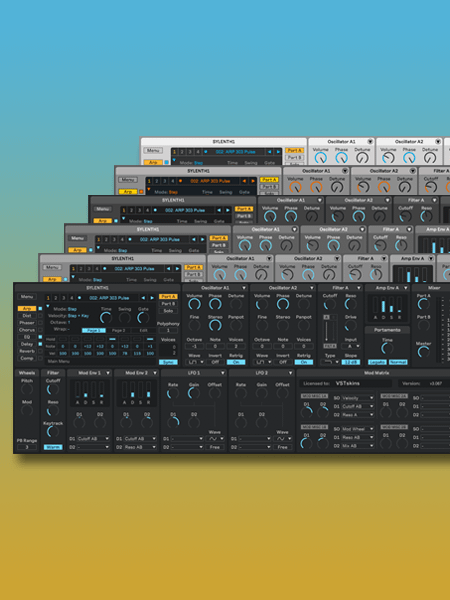This screenshot has height=600, width=450.
Task: Adjust Filter A Drive knob in front window
Action: tap(351, 326)
